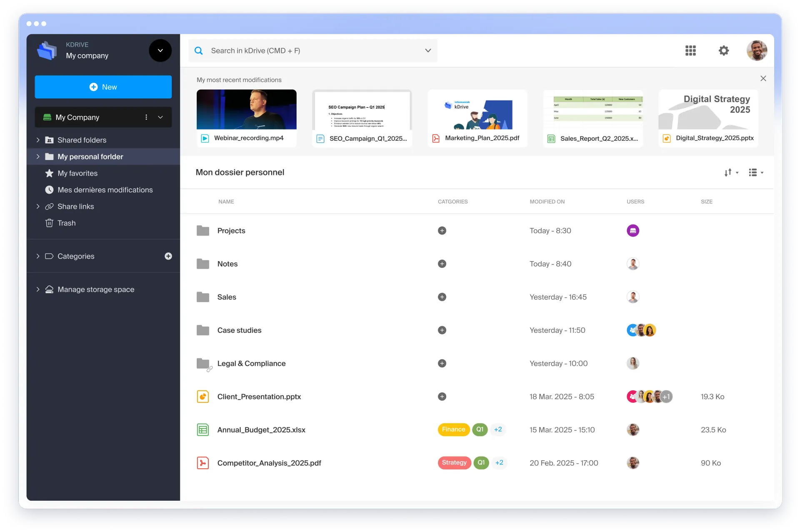Click the Finance category tag
This screenshot has width=800, height=532.
[453, 430]
